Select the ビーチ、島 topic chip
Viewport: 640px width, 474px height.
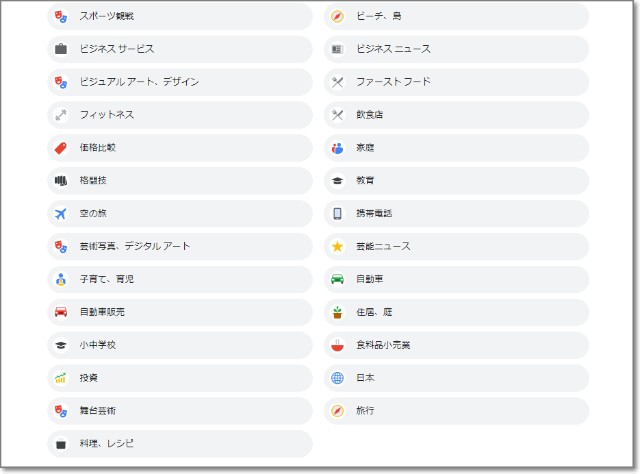click(x=456, y=16)
